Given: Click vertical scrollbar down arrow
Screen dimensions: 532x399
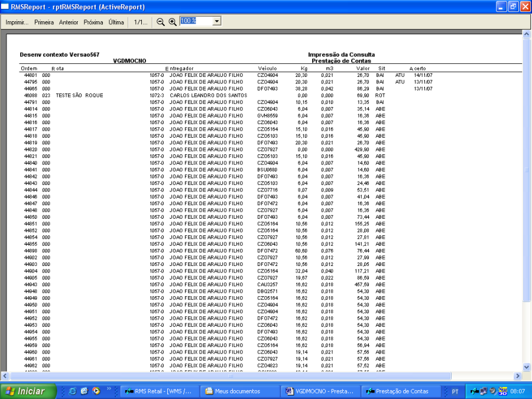Looking at the screenshot, I should point(526,366).
